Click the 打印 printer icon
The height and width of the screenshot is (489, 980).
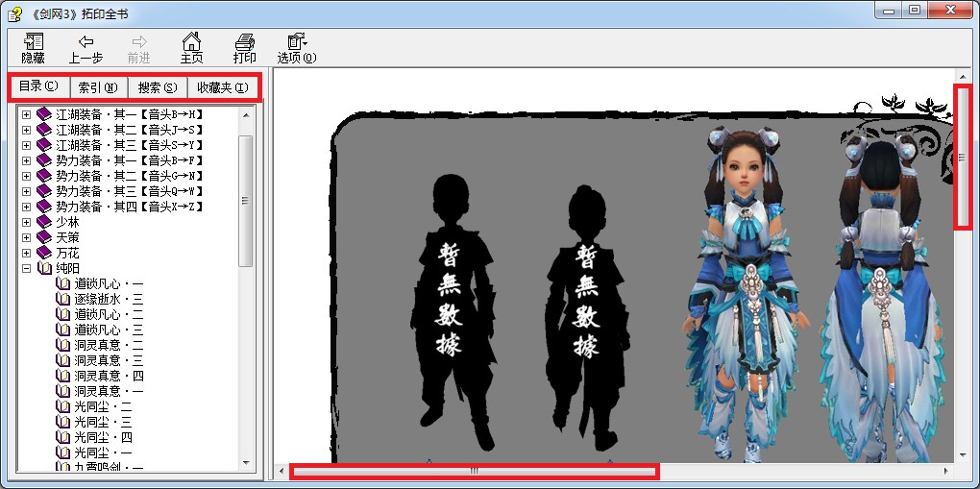tap(244, 42)
